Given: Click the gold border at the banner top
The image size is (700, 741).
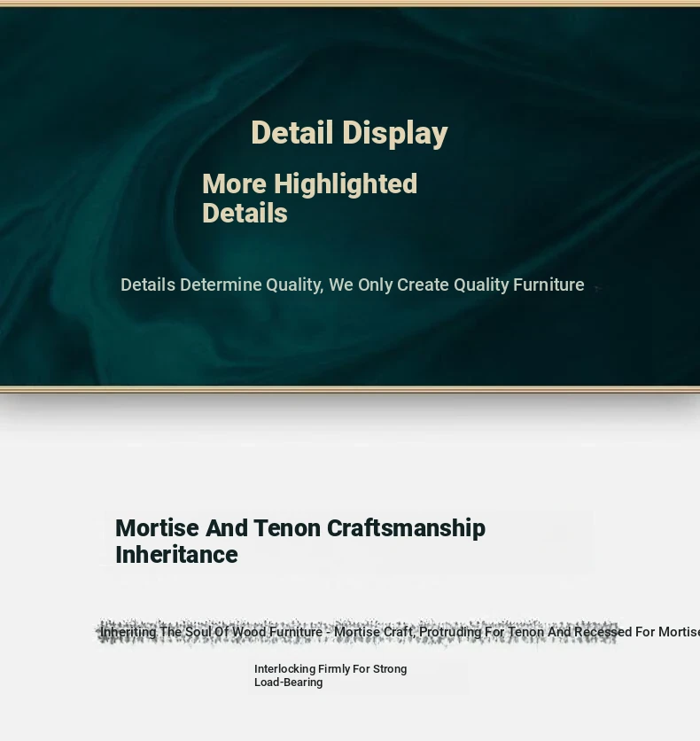Looking at the screenshot, I should pyautogui.click(x=350, y=4).
